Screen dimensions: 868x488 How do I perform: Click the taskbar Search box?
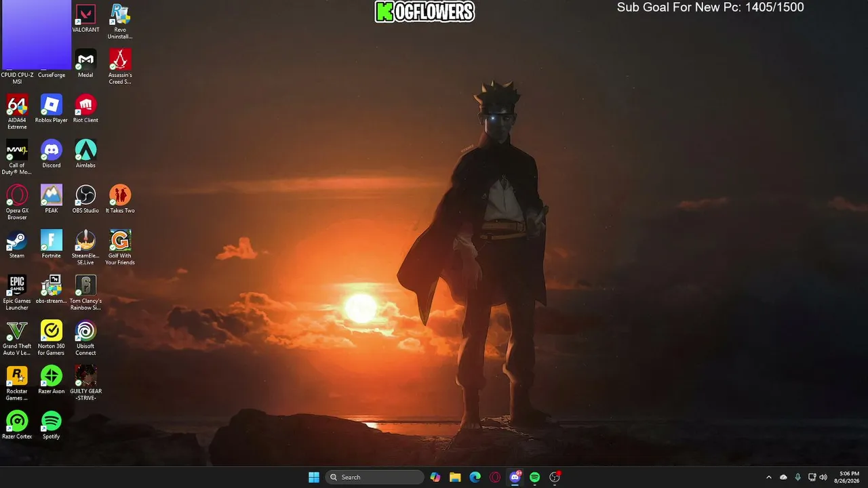click(374, 477)
